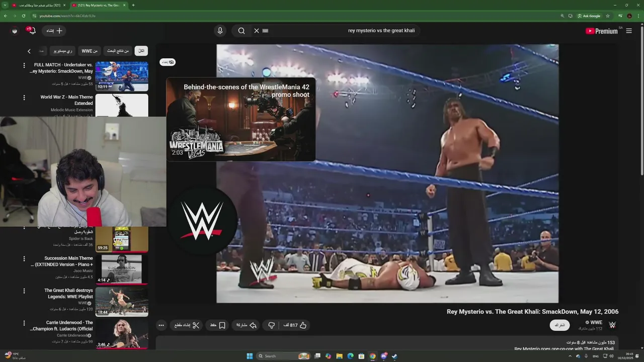Click 'The Great Khali destroys Legends' title
The width and height of the screenshot is (644, 362).
pyautogui.click(x=68, y=294)
